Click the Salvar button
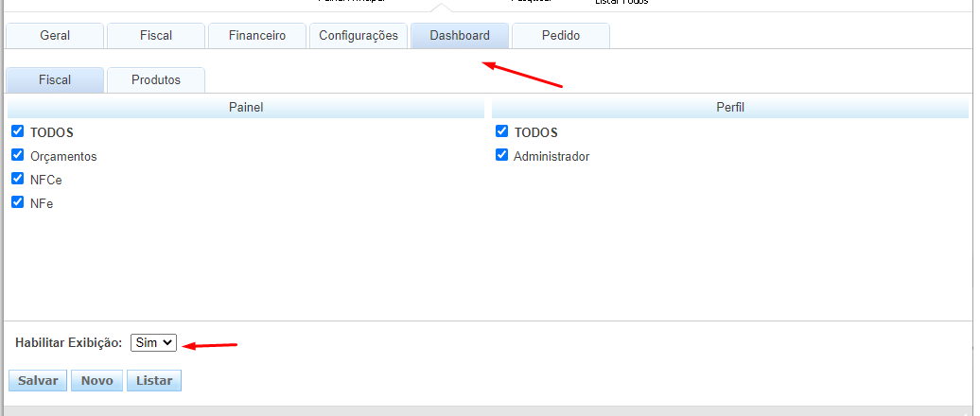Screen dimensions: 980x416 (38, 380)
